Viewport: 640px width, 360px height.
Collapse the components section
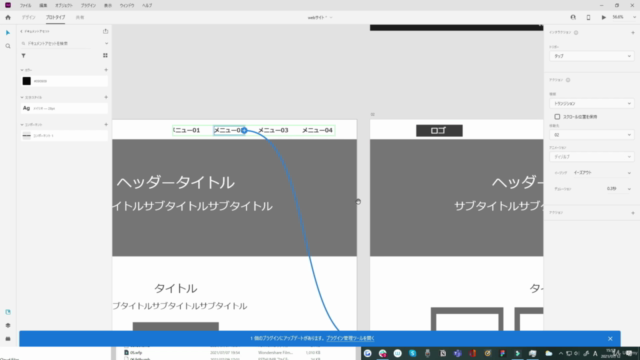(22, 125)
